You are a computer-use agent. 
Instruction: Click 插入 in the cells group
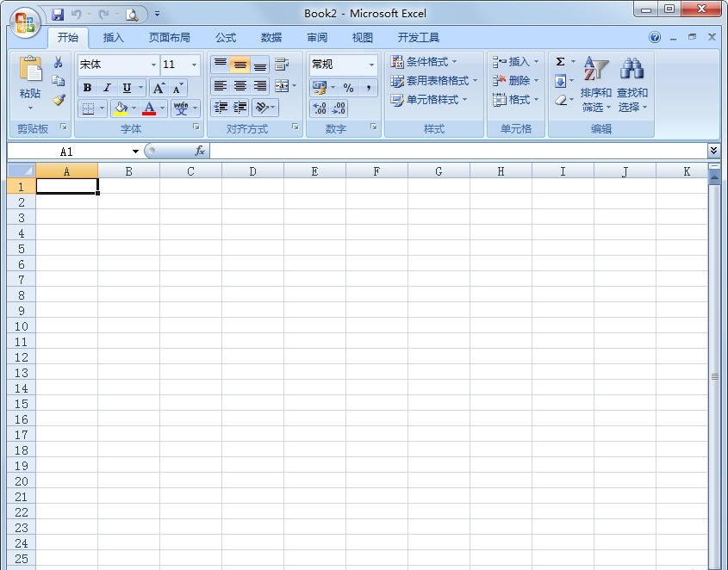[515, 62]
